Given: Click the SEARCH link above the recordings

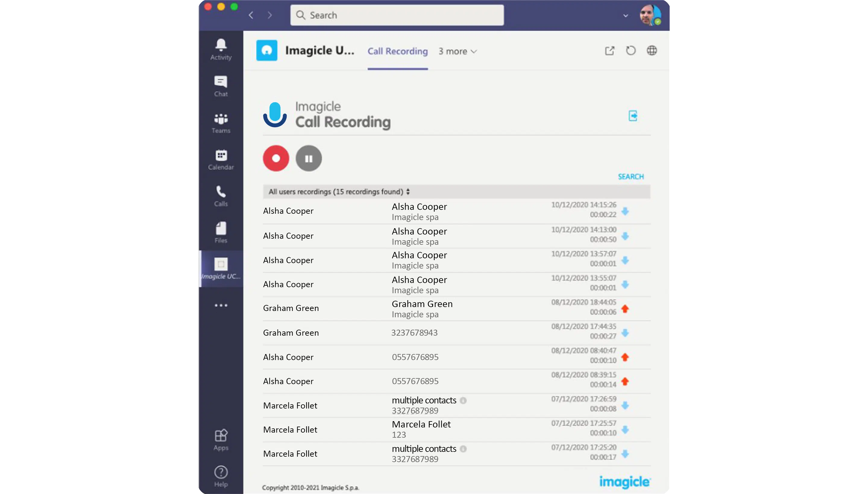Looking at the screenshot, I should coord(631,176).
